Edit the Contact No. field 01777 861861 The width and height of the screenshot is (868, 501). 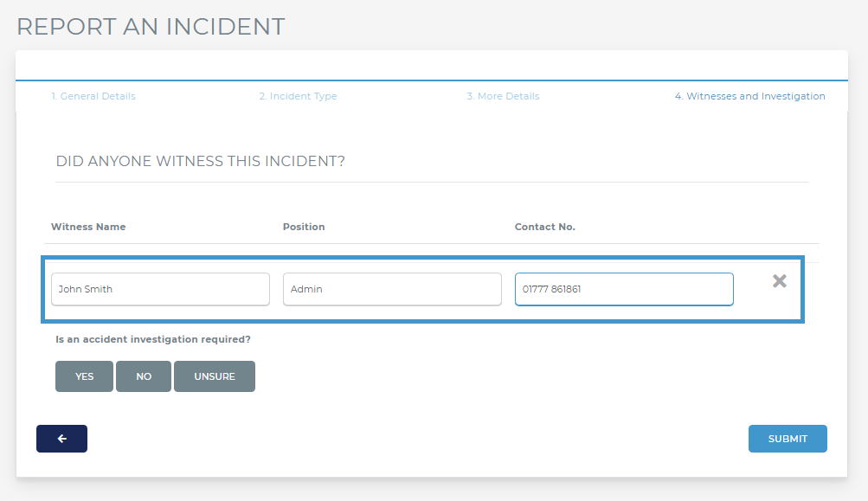625,289
